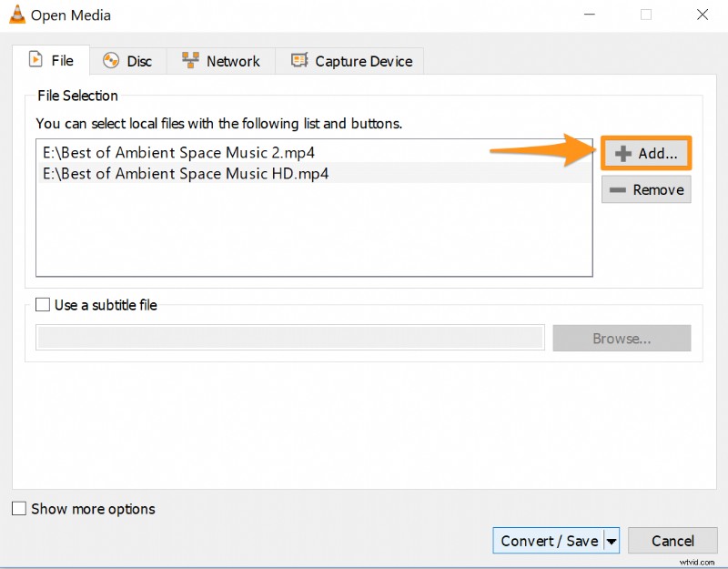Screen dimensions: 728x569
Task: Enable the Use a subtitle file checkbox
Action: (x=42, y=305)
